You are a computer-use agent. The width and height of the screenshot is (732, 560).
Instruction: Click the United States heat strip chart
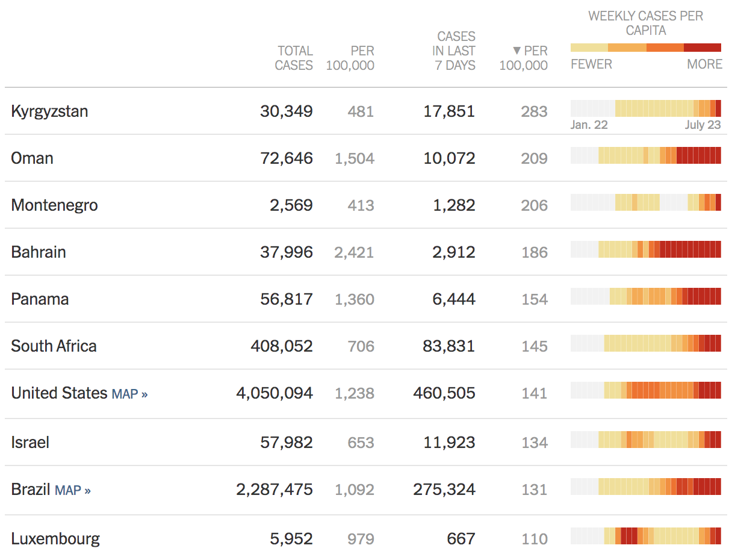coord(646,391)
